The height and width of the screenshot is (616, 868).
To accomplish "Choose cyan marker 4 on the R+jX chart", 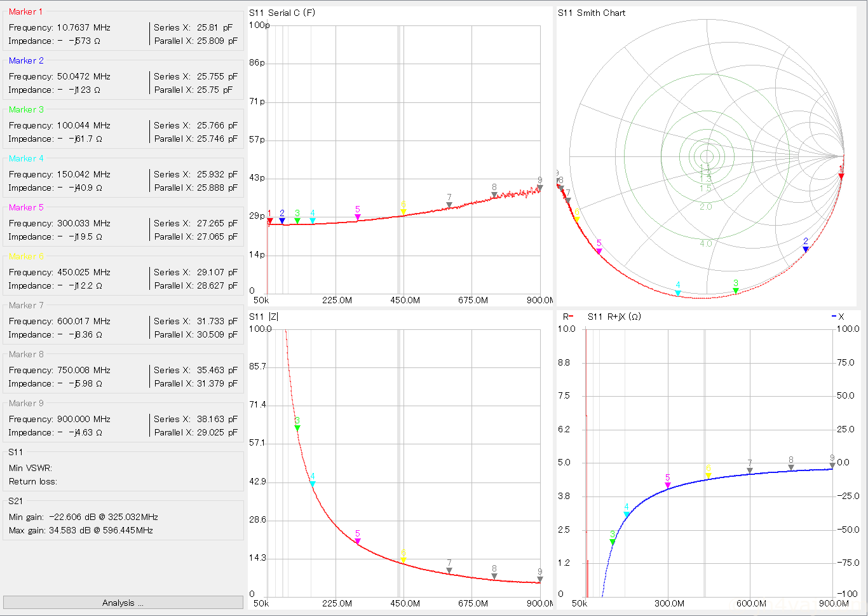I will (627, 514).
